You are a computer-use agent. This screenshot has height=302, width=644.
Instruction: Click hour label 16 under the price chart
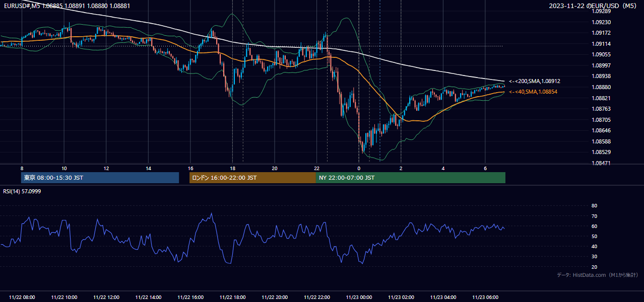pos(190,168)
